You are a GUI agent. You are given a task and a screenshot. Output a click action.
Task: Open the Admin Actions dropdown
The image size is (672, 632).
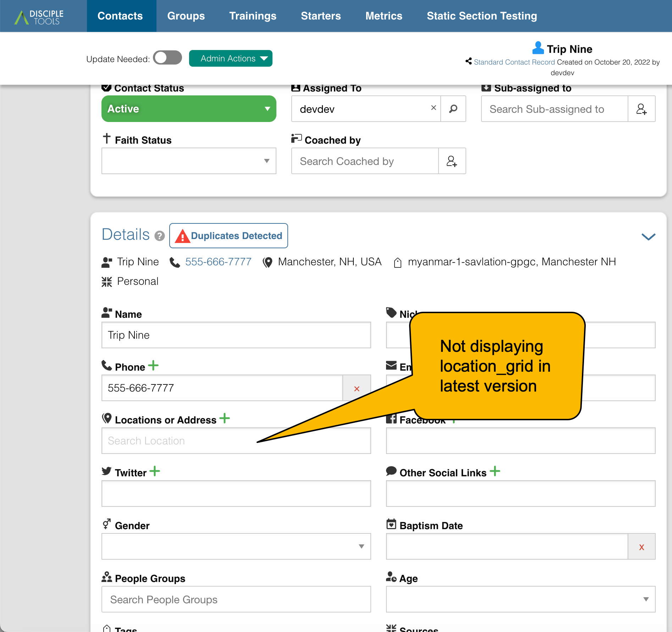pos(231,58)
